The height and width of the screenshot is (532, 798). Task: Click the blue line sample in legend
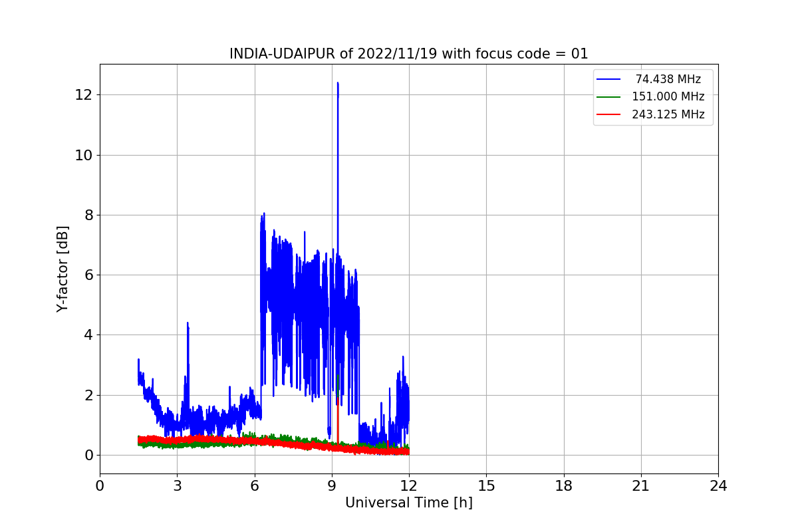[608, 79]
